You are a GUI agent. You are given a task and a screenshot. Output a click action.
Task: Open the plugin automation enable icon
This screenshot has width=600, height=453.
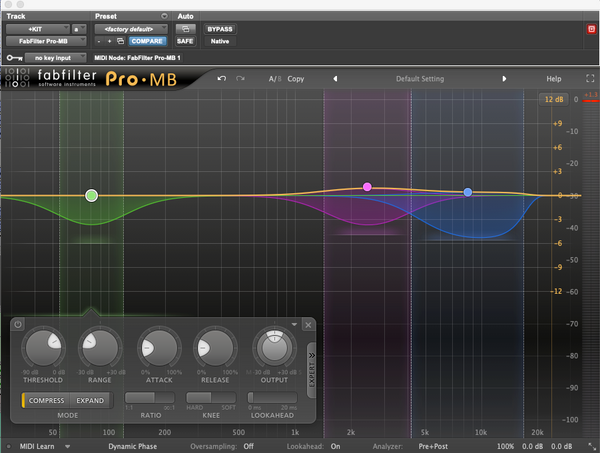pos(185,29)
